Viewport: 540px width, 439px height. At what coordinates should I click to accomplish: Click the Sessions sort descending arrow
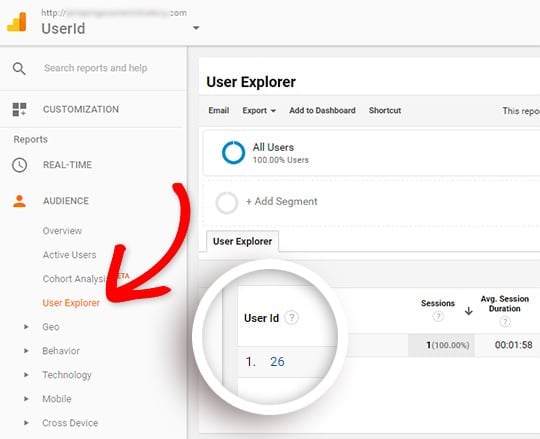pos(468,311)
